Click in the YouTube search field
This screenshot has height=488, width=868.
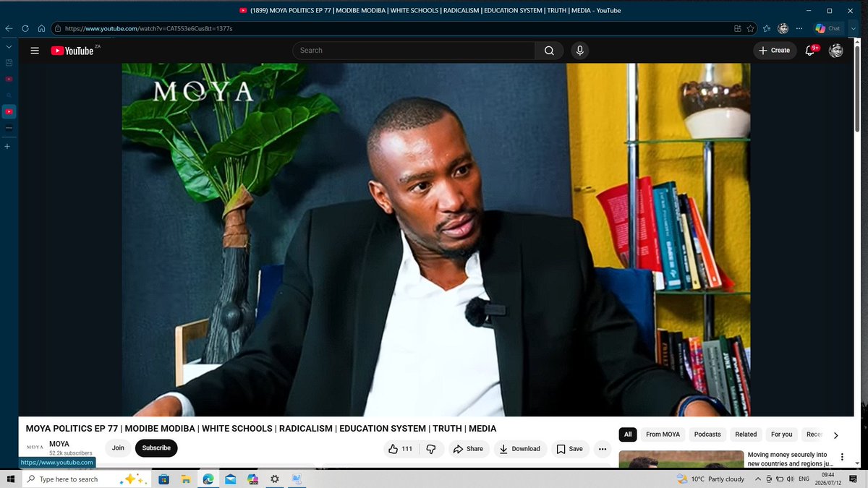[x=414, y=51]
